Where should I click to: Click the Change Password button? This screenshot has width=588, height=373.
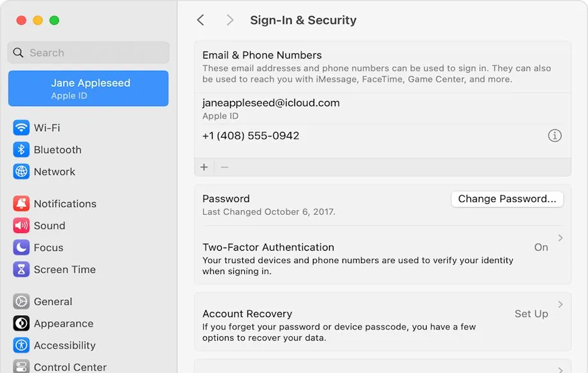tap(507, 199)
